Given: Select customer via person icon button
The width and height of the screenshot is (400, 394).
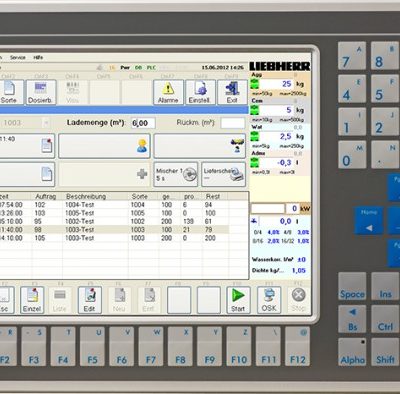Looking at the screenshot, I should 104,146.
